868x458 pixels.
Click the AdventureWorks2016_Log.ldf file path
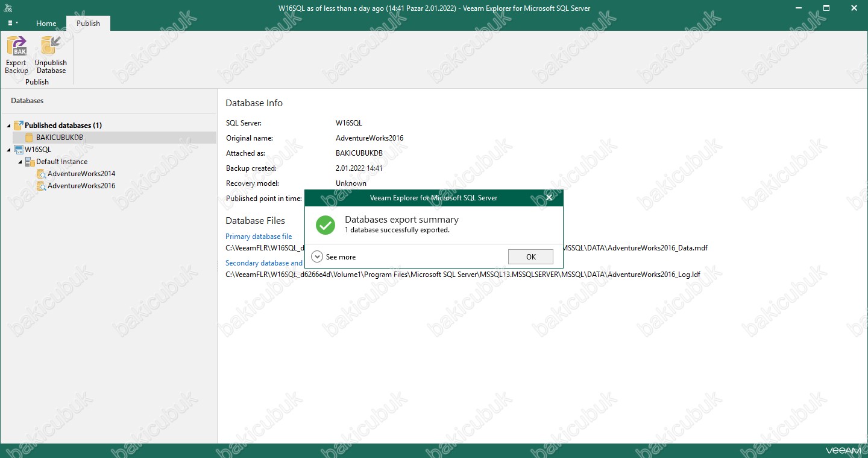tap(463, 275)
